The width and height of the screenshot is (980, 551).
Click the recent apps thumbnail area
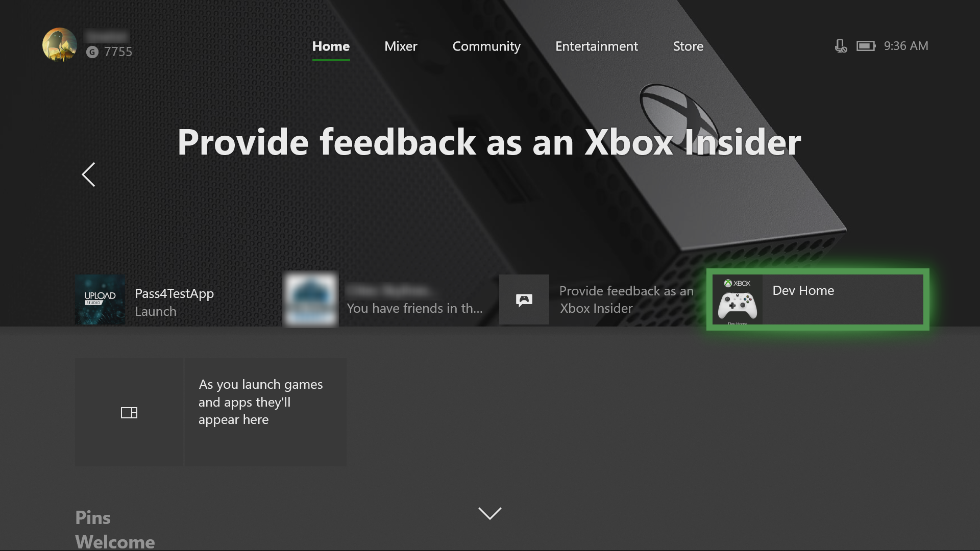pos(128,412)
